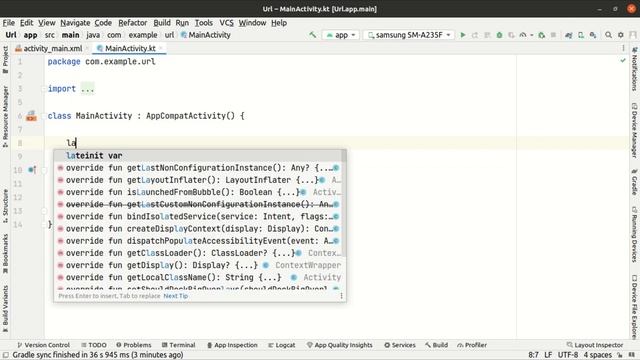This screenshot has height=360, width=640.
Task: Open Logcat tool window
Action: [x=281, y=345]
